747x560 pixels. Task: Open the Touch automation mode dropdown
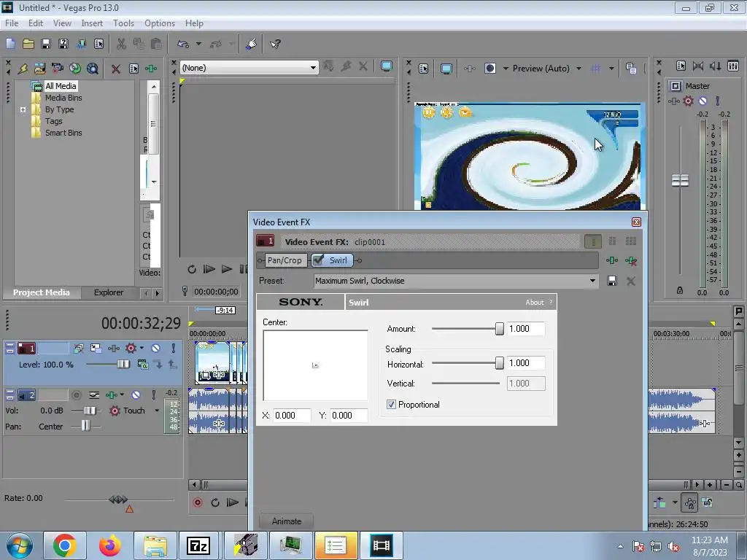[x=157, y=411]
